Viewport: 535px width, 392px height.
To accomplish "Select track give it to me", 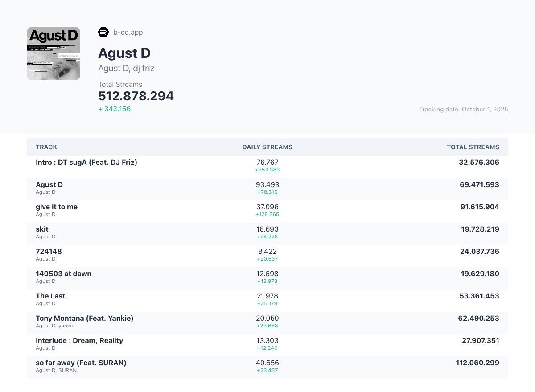I will 57,207.
